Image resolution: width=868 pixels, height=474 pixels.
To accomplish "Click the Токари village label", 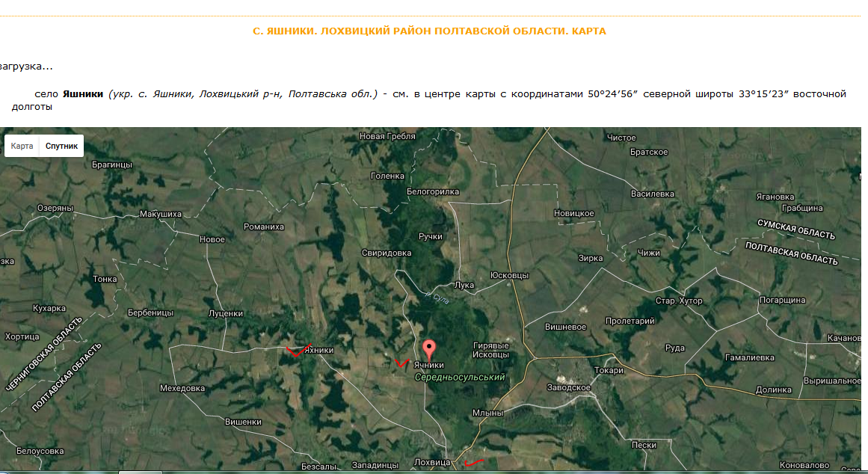I will (609, 370).
